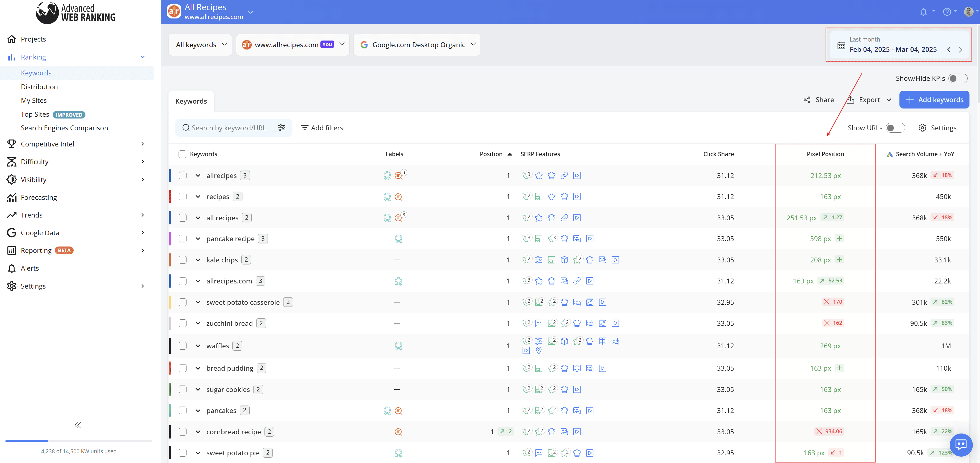Open Distribution under Ranking
This screenshot has width=980, height=463.
click(x=39, y=87)
